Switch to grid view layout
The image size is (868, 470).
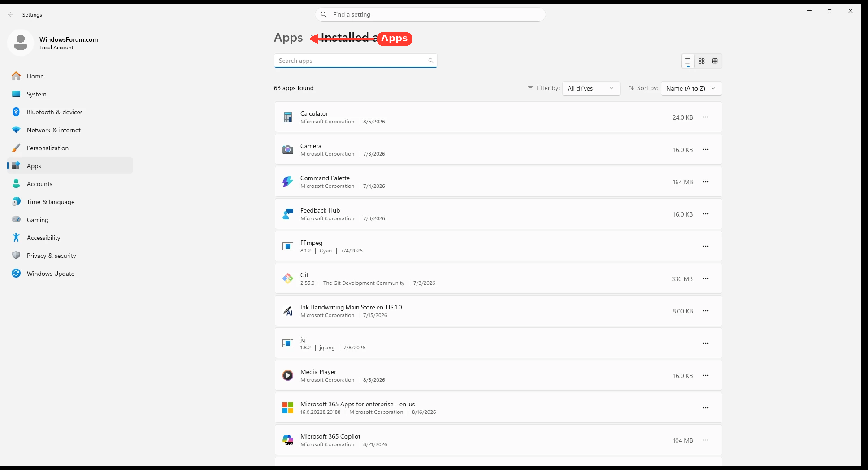pos(702,61)
